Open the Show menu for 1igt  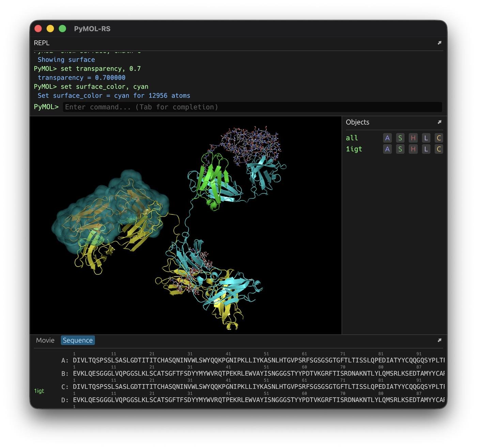point(400,149)
